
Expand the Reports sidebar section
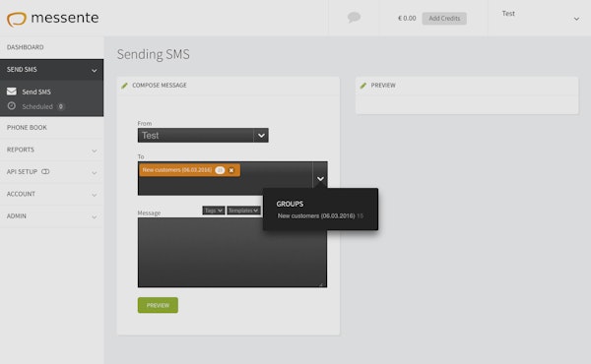51,150
